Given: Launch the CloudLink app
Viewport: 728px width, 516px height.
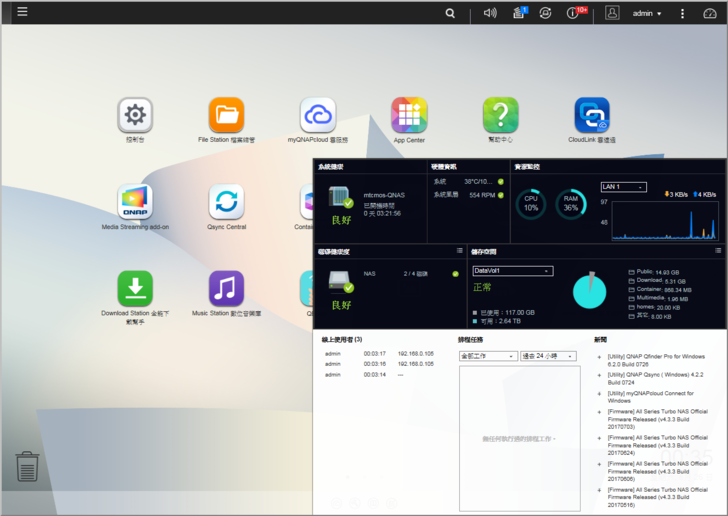Looking at the screenshot, I should (592, 116).
